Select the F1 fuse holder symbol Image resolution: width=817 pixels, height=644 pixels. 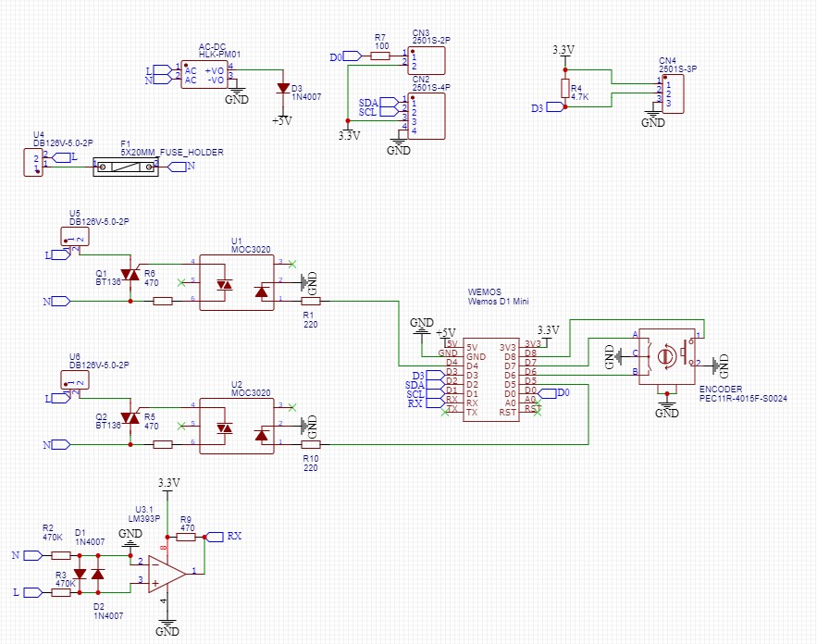pos(126,167)
